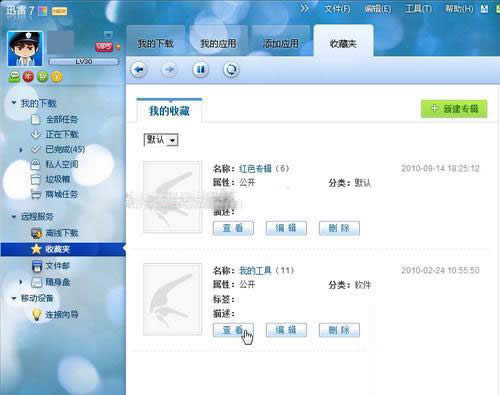Open the 工具(T) menu
Image resolution: width=500 pixels, height=395 pixels.
point(418,9)
